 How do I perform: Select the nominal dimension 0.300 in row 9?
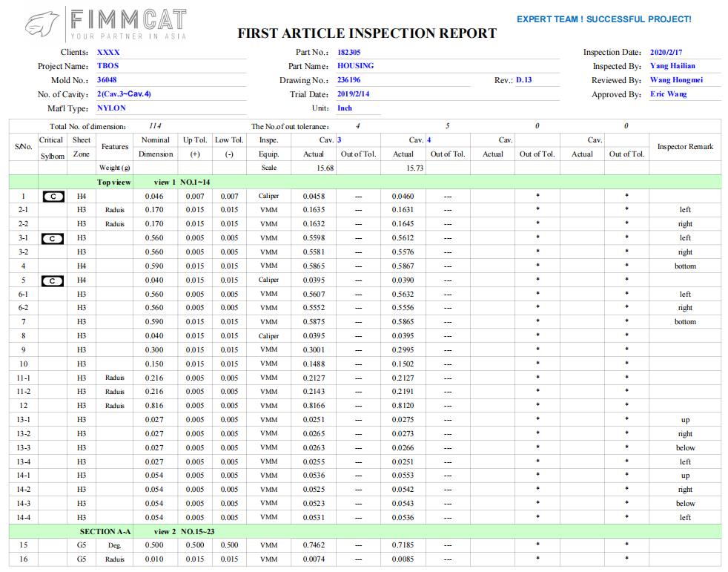[x=154, y=349]
